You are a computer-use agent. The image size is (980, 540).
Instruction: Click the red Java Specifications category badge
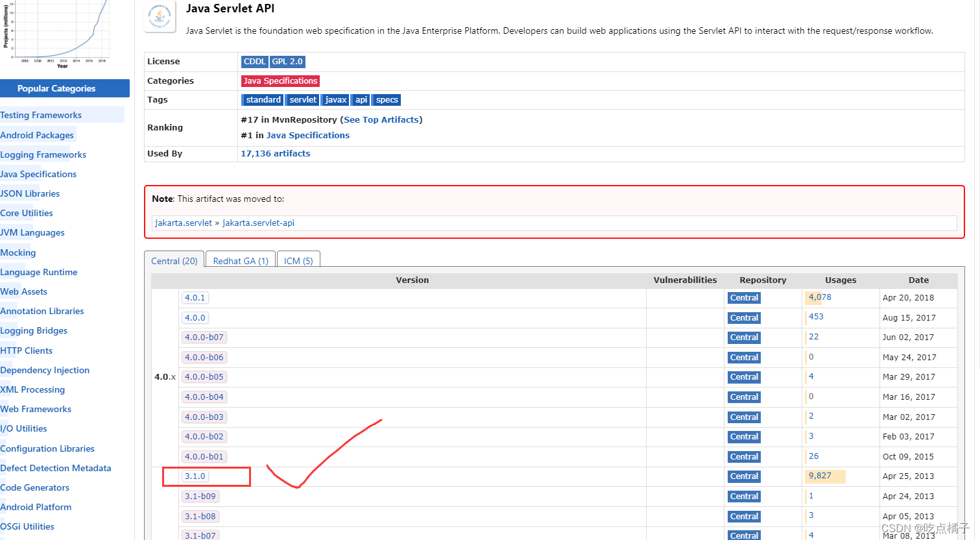tap(280, 81)
